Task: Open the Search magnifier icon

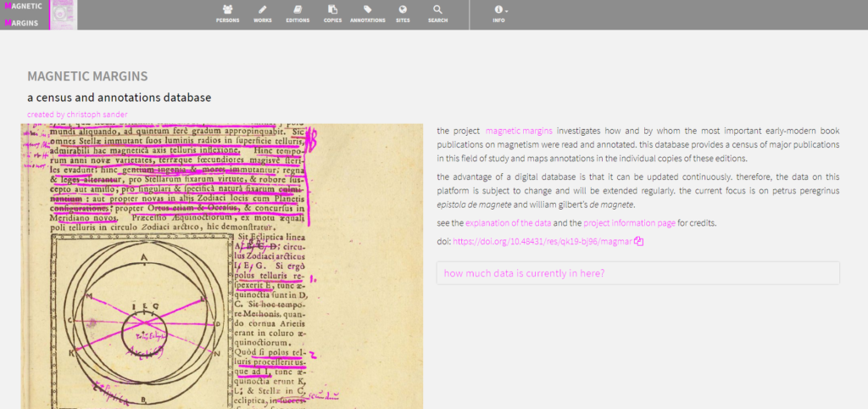Action: tap(437, 9)
